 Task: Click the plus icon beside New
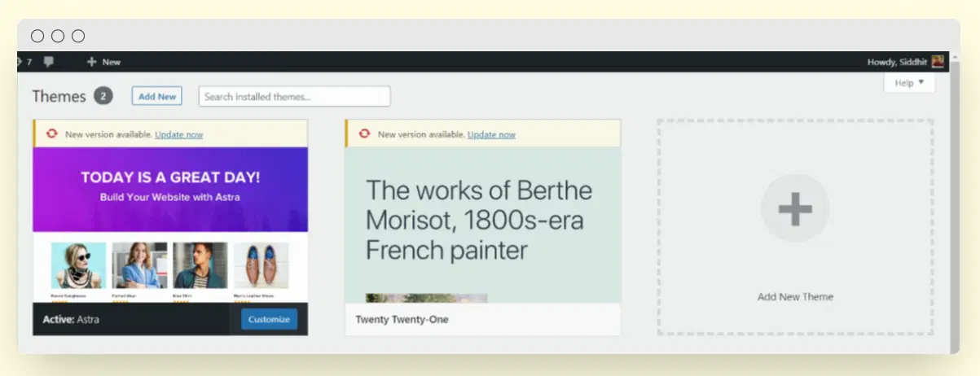pyautogui.click(x=91, y=62)
